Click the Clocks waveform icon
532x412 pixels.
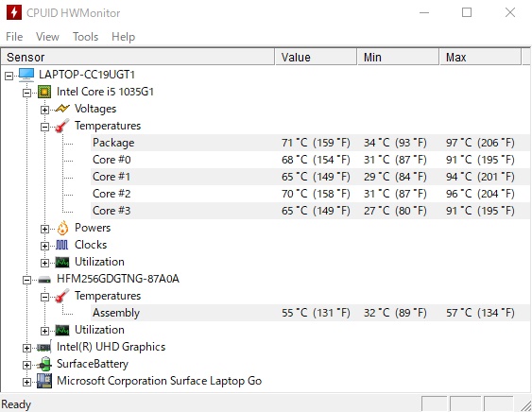[62, 245]
